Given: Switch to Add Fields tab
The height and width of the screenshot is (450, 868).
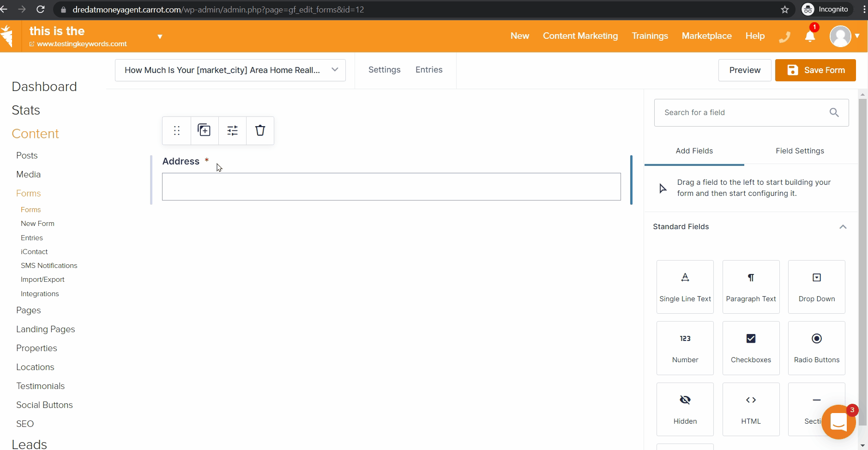Looking at the screenshot, I should click(694, 151).
